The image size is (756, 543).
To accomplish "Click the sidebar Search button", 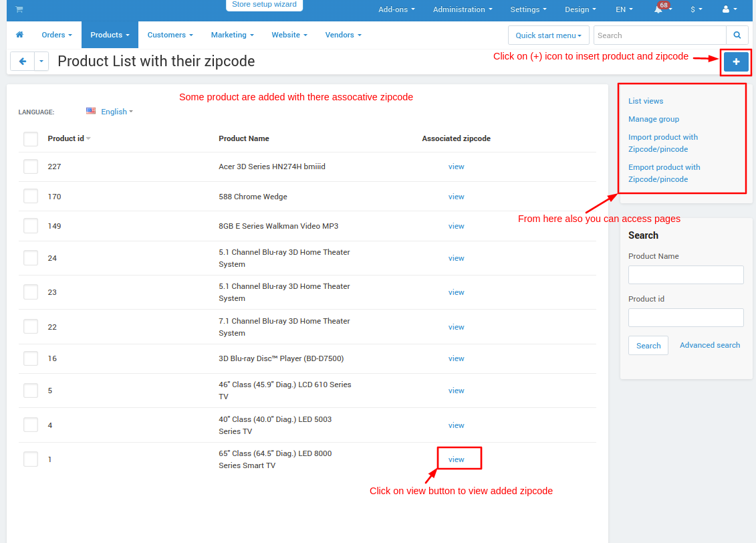I will coord(648,345).
